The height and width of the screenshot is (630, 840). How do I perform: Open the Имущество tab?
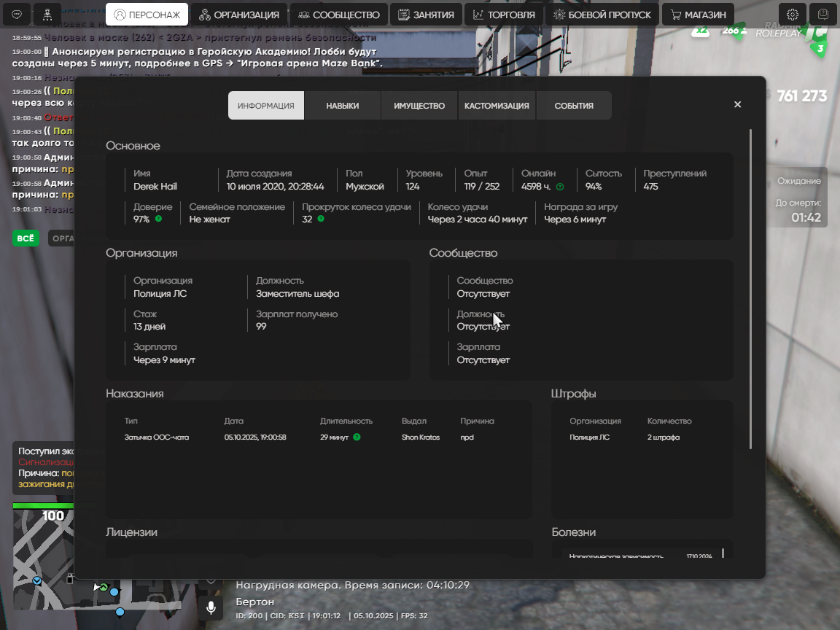pyautogui.click(x=419, y=106)
